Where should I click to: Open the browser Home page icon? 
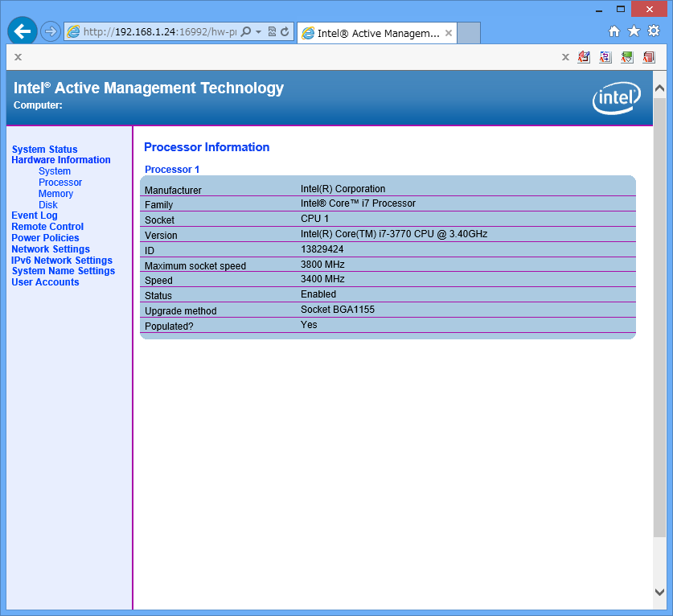[x=614, y=31]
